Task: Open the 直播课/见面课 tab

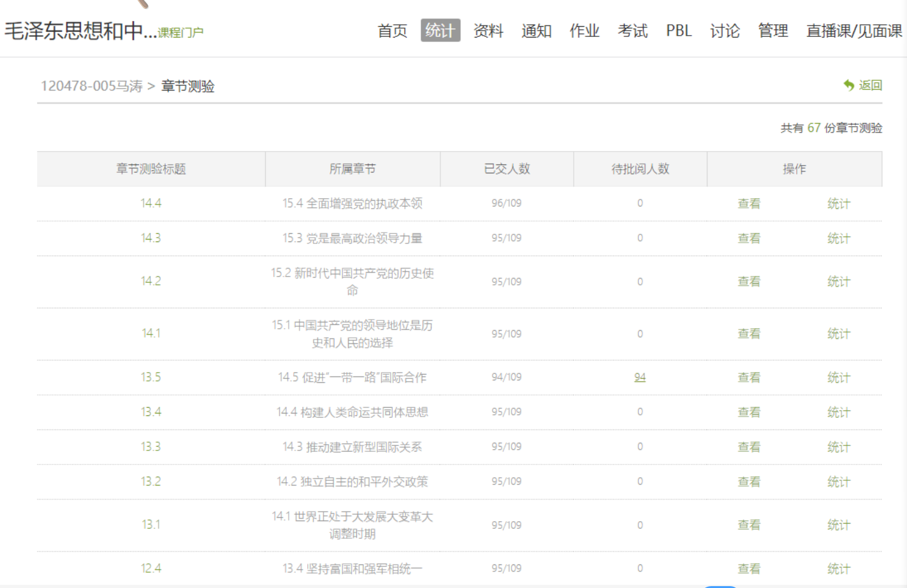Action: (853, 31)
